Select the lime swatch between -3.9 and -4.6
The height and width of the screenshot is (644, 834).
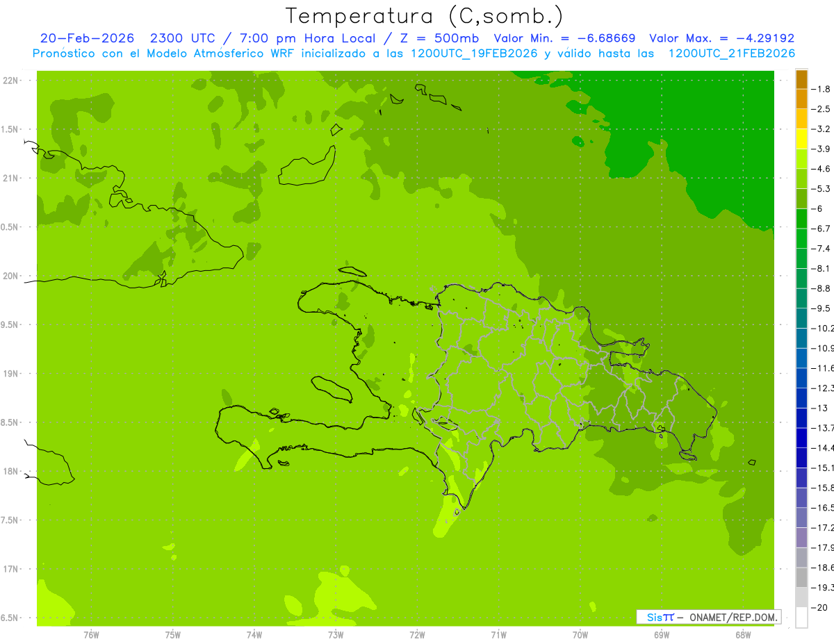[x=801, y=158]
